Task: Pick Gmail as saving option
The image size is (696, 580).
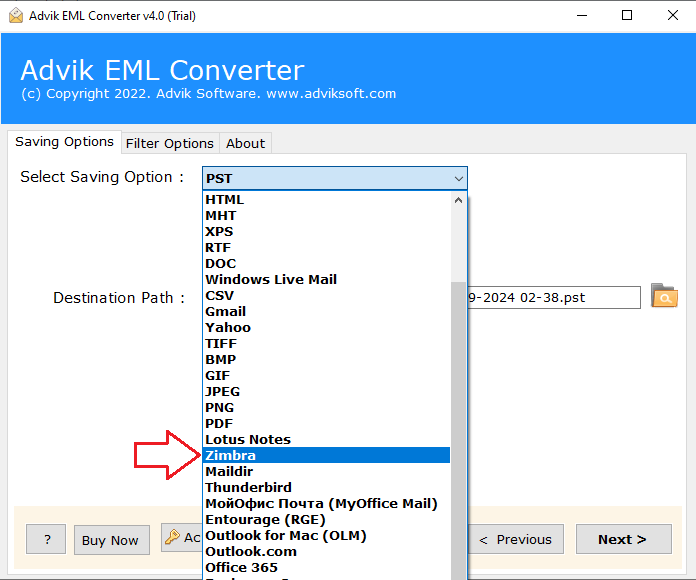Action: (x=327, y=312)
